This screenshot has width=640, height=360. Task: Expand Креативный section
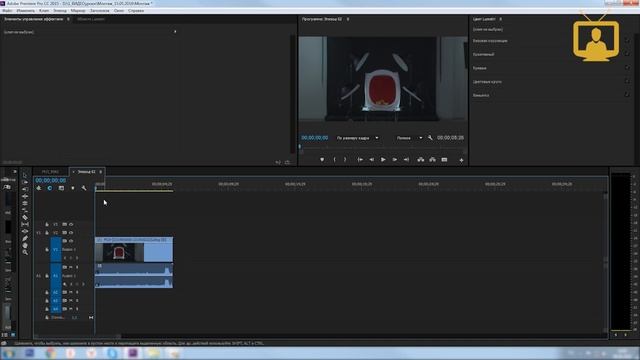click(x=483, y=54)
